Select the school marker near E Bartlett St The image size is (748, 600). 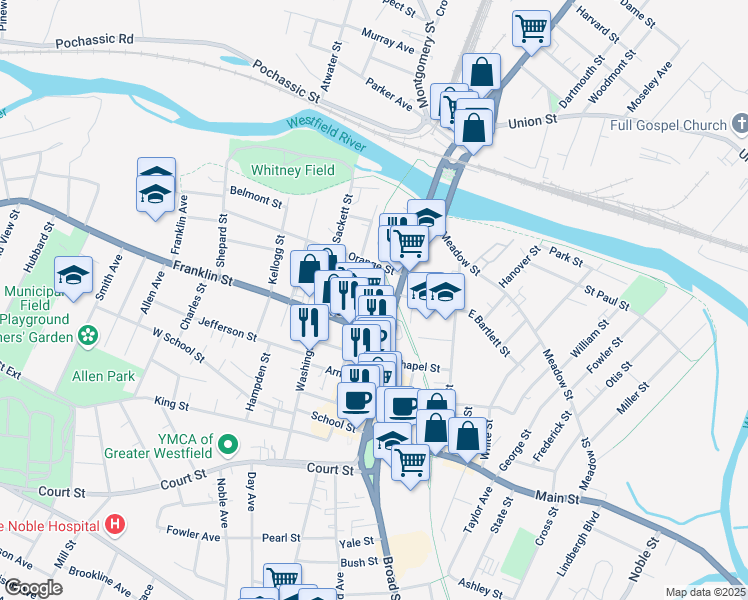pyautogui.click(x=446, y=295)
